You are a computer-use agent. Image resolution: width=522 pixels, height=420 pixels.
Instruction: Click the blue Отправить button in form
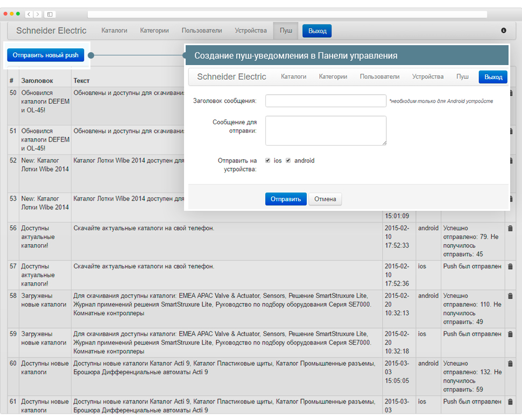[x=286, y=199]
